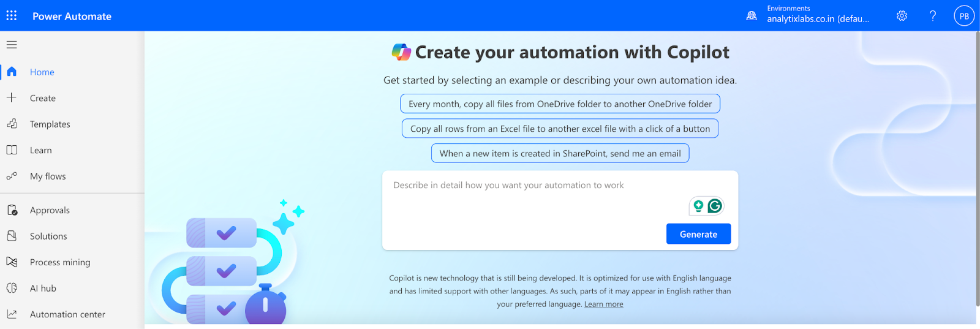Click the Environments globe icon

(x=752, y=16)
